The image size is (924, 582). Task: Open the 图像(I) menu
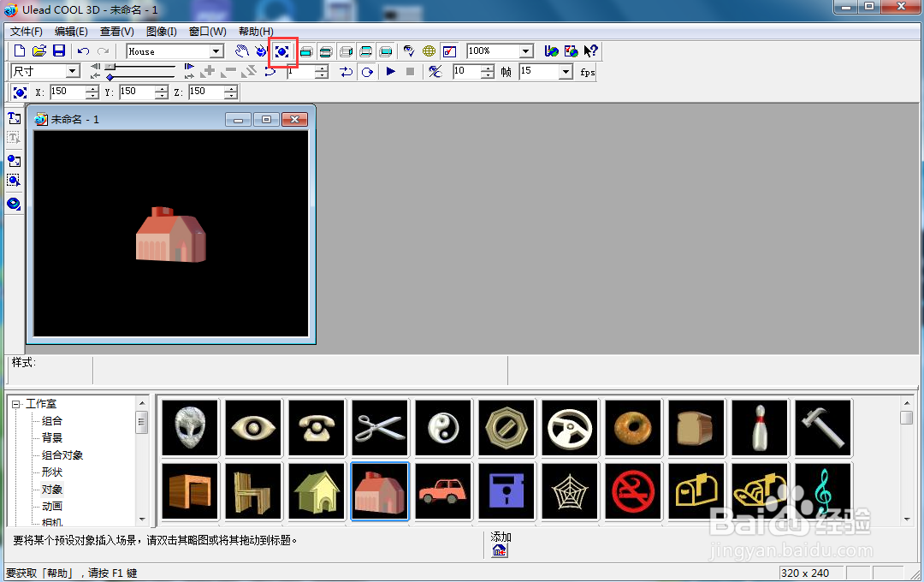click(x=162, y=32)
